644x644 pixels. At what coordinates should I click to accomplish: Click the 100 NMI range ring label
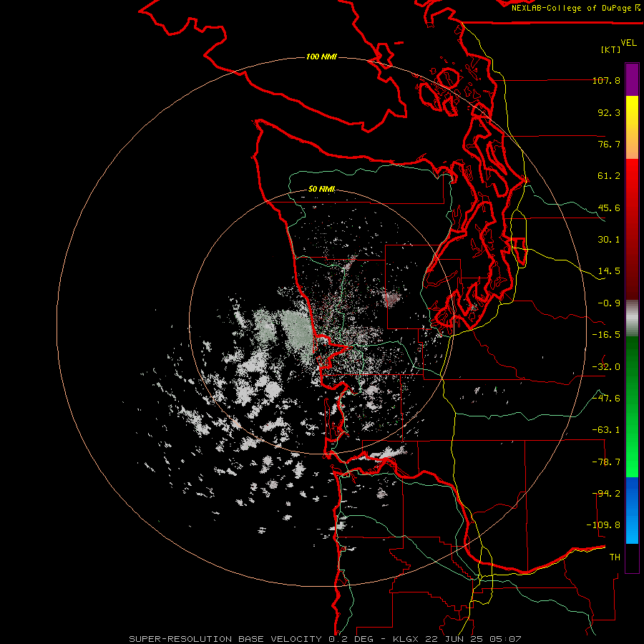pos(321,57)
